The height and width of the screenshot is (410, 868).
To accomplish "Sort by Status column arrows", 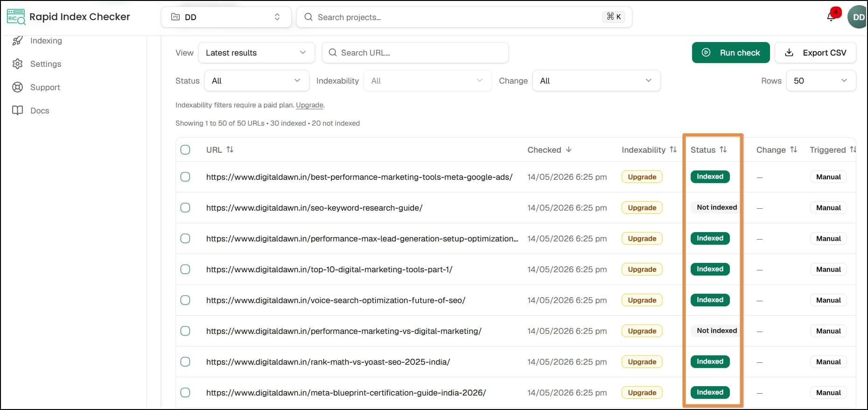I will click(x=723, y=150).
